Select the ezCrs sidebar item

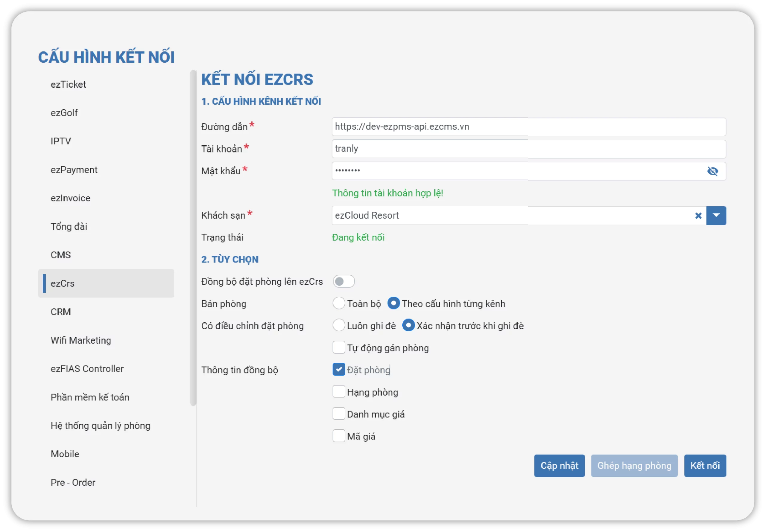coord(106,283)
